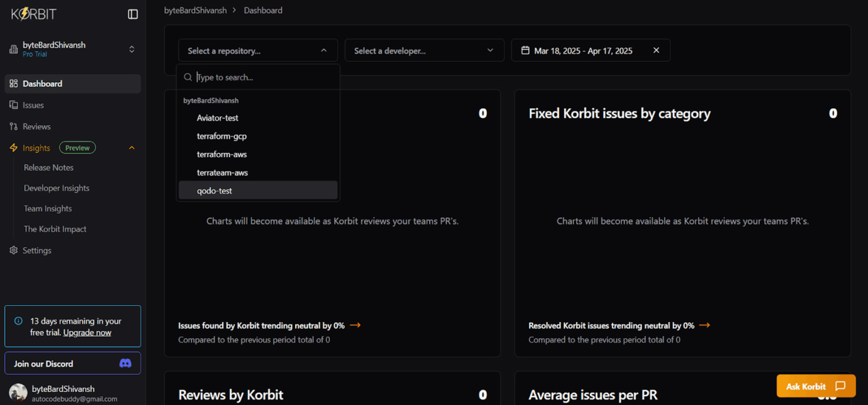Click the calendar icon in date range

click(x=525, y=51)
